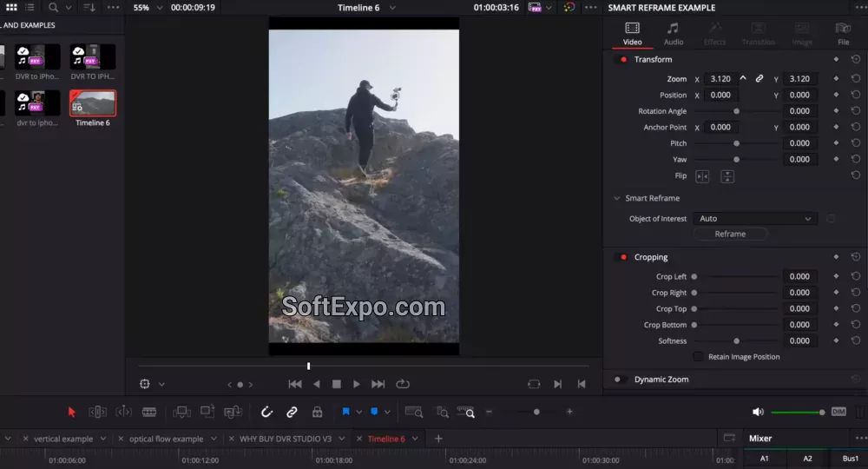Switch to the optical flow example tab
This screenshot has height=469, width=868.
(166, 439)
